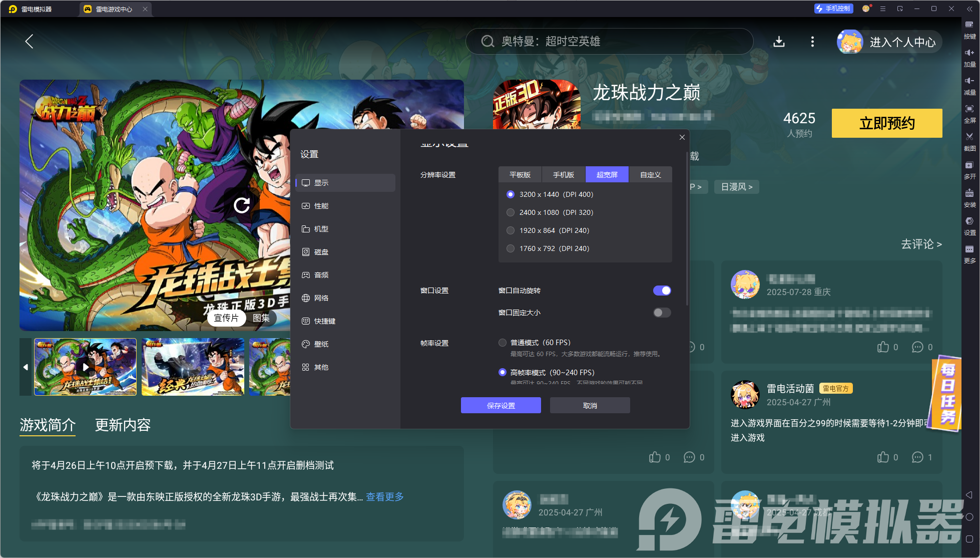The height and width of the screenshot is (558, 980).
Task: Select 2400 x 1080 resolution option
Action: pos(511,212)
